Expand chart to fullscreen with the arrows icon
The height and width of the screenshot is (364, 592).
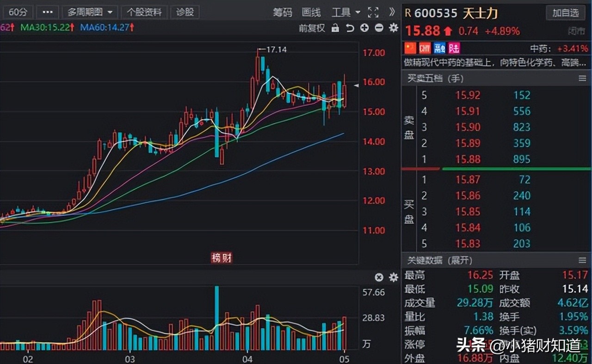(373, 12)
